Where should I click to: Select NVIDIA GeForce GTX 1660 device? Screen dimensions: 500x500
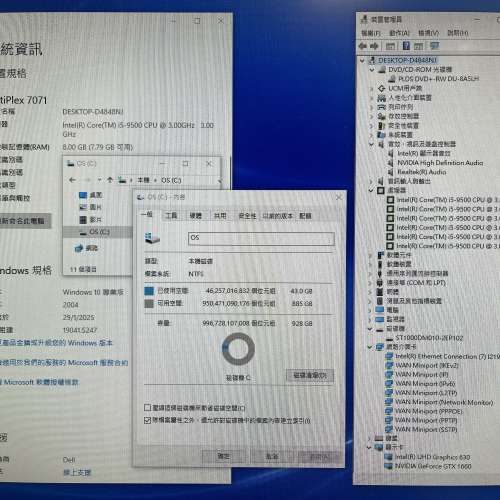pyautogui.click(x=433, y=466)
